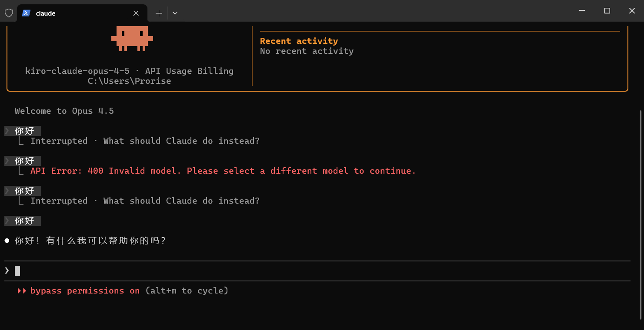Minimize the terminal window
Screen dimensions: 644x330
582,11
